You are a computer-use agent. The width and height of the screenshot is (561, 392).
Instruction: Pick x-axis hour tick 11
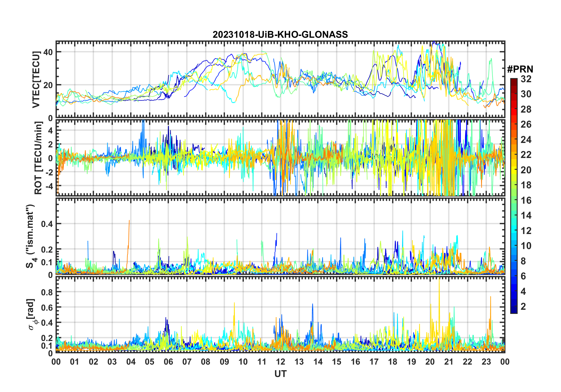262,362
